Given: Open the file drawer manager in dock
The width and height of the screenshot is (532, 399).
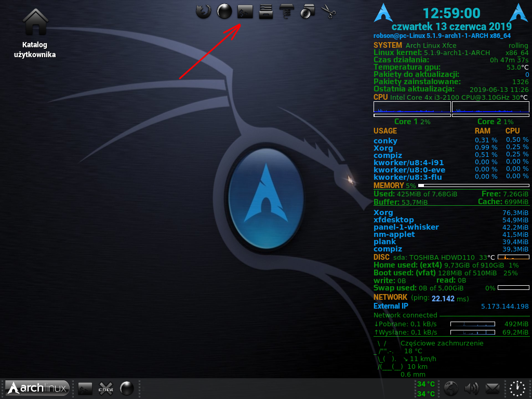Looking at the screenshot, I should pos(266,11).
